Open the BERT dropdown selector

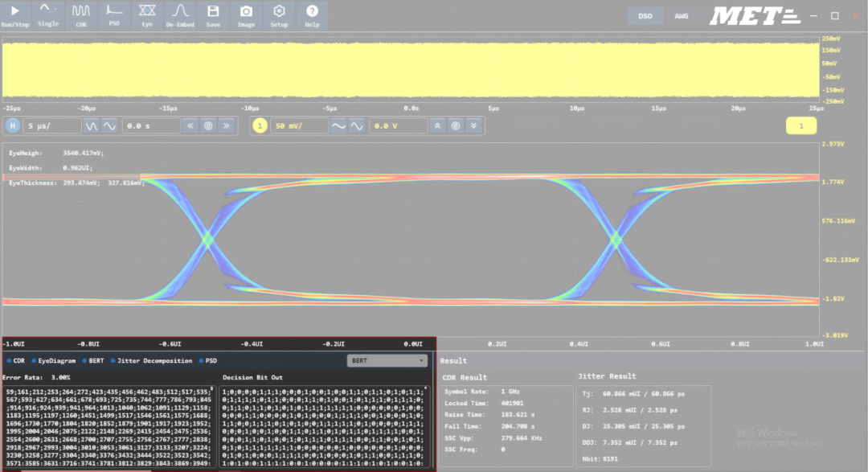[x=387, y=361]
